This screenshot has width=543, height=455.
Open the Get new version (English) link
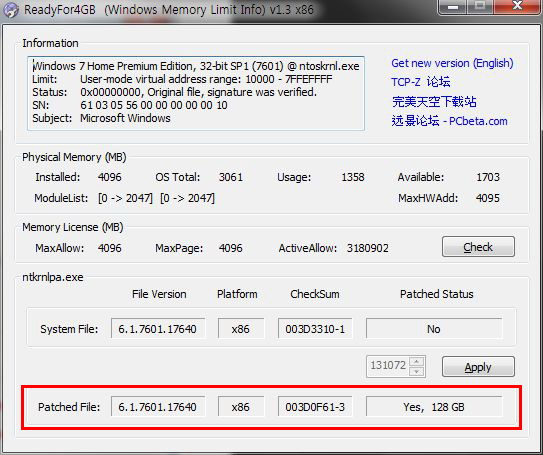(452, 63)
